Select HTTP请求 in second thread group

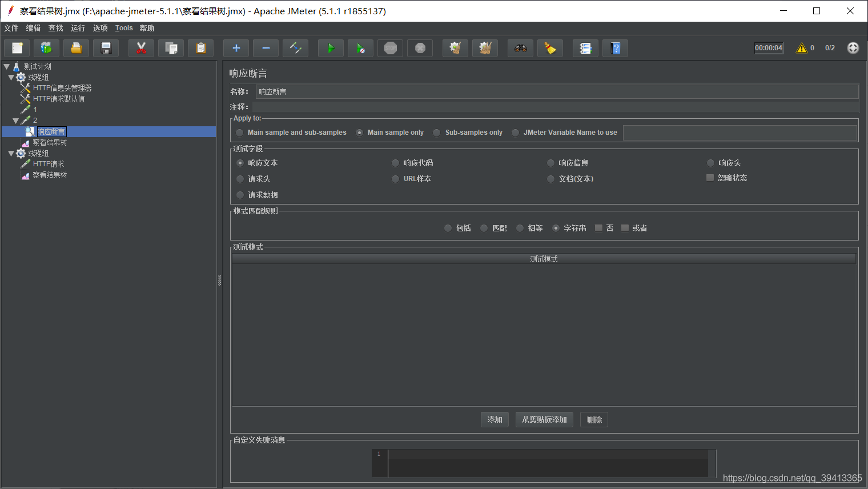coord(49,164)
